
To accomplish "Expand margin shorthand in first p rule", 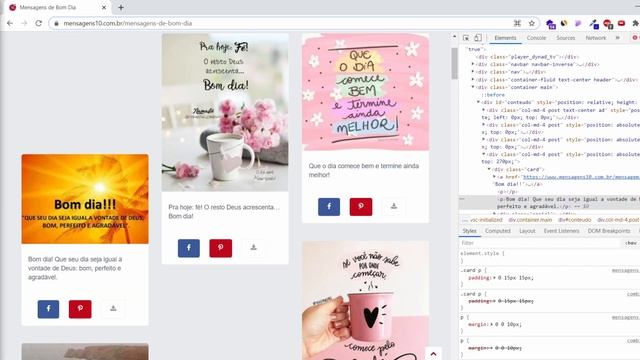I will pyautogui.click(x=490, y=324).
